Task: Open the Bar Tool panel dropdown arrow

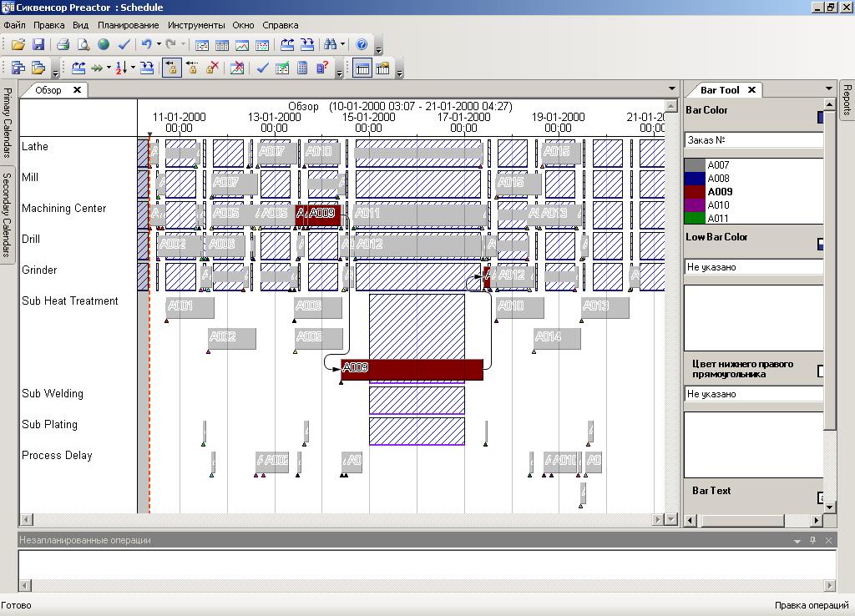Action: (x=829, y=88)
